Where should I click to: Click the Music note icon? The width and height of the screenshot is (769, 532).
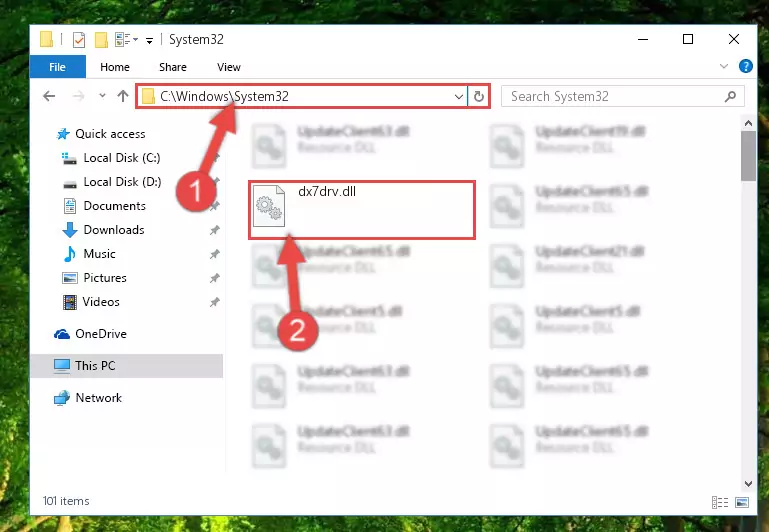point(70,253)
